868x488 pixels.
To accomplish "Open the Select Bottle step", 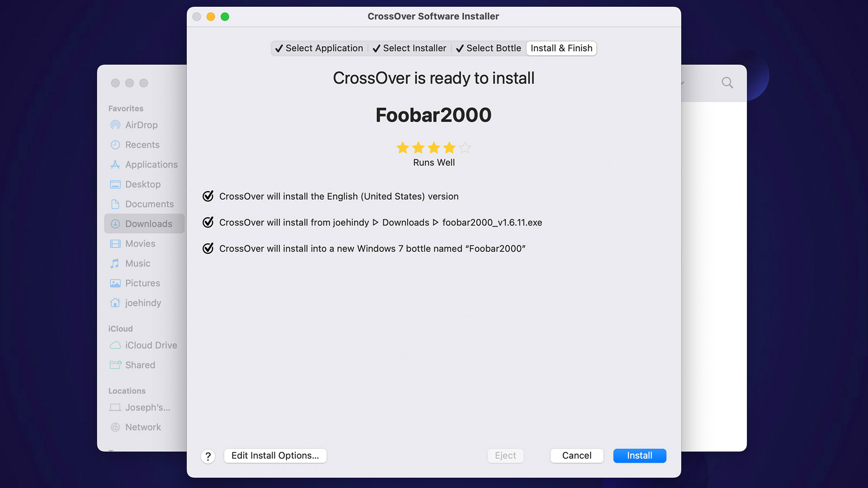I will pyautogui.click(x=489, y=48).
